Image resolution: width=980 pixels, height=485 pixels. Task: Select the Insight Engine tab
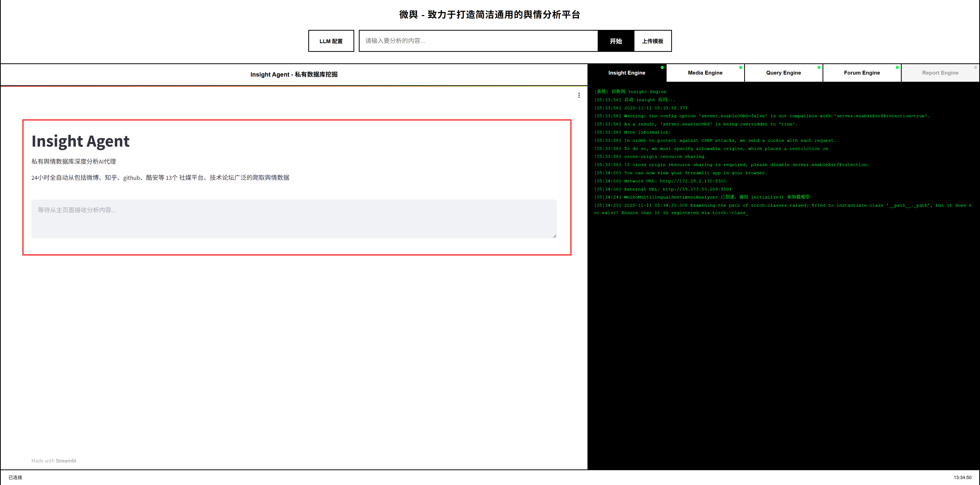pos(627,73)
